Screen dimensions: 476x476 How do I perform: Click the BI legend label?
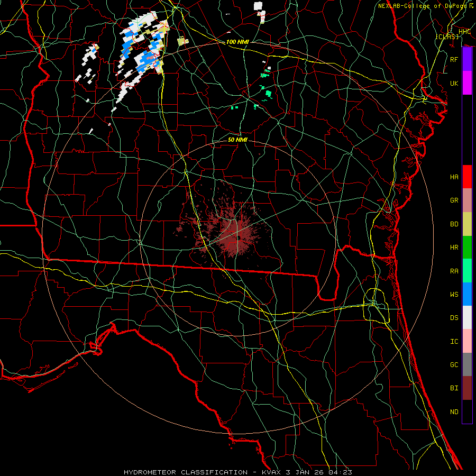454,388
